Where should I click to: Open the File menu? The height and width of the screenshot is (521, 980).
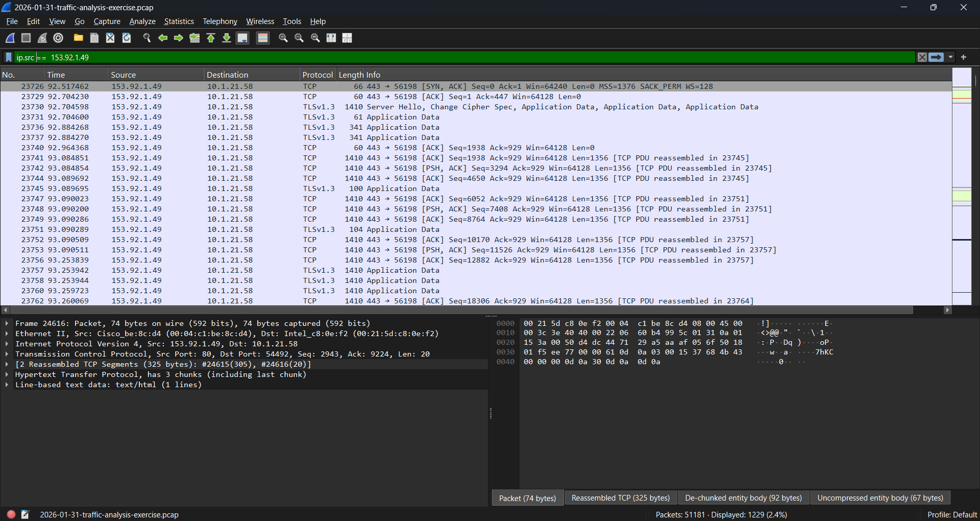tap(12, 21)
